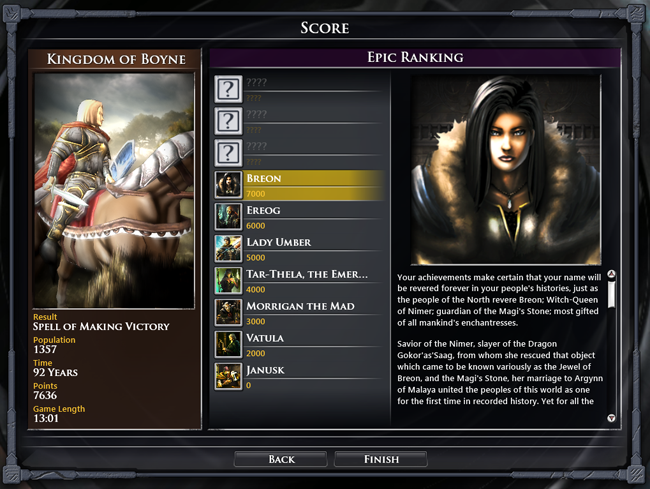Click the Epic Ranking header tab
Image resolution: width=650 pixels, height=489 pixels.
(415, 58)
